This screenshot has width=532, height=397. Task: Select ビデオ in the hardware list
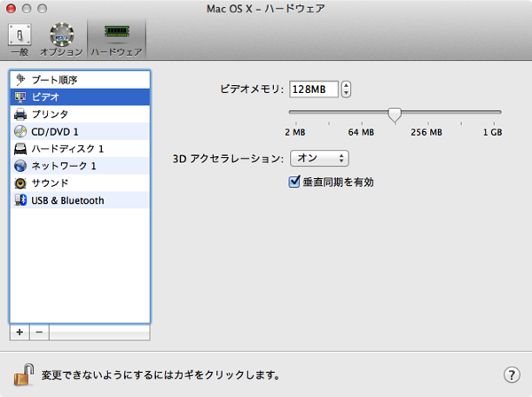[80, 97]
